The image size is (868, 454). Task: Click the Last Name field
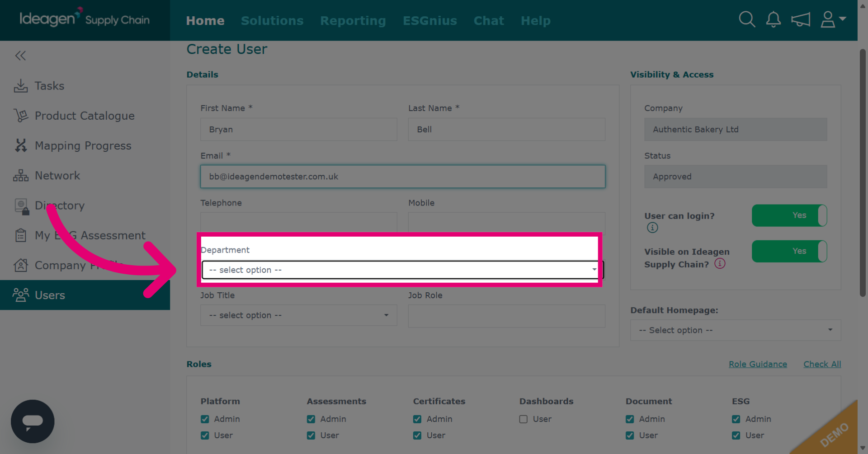[507, 129]
